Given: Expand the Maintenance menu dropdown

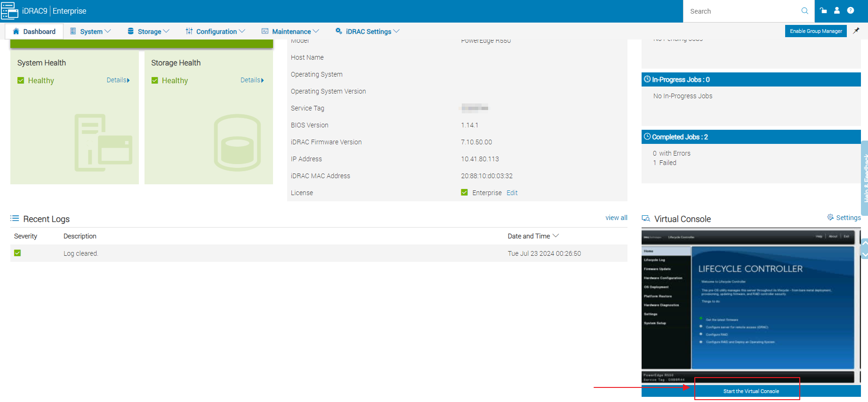Looking at the screenshot, I should [316, 31].
